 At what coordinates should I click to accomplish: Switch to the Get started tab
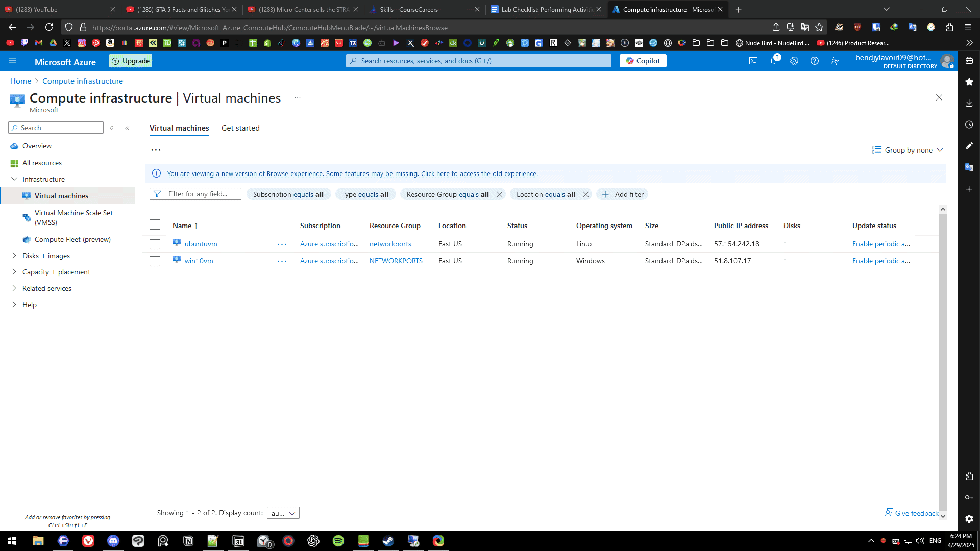(240, 128)
